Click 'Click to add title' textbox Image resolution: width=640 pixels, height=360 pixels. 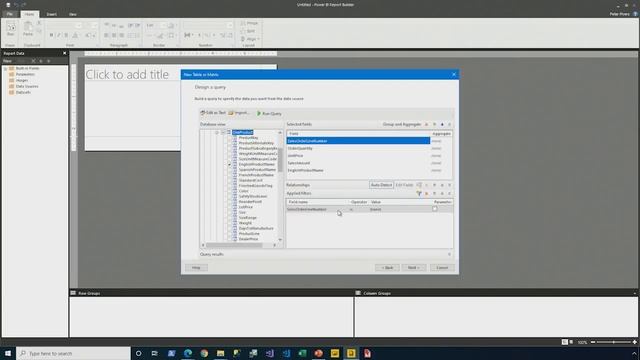(x=127, y=74)
